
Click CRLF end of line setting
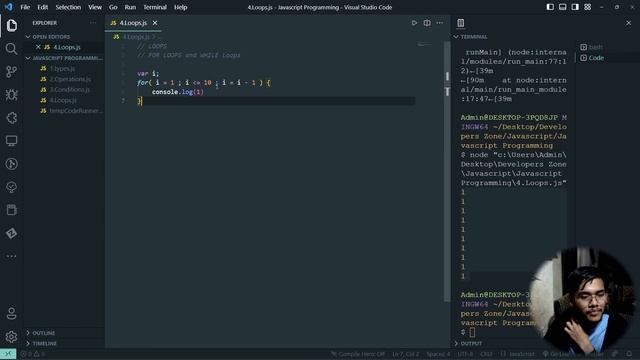pyautogui.click(x=486, y=354)
